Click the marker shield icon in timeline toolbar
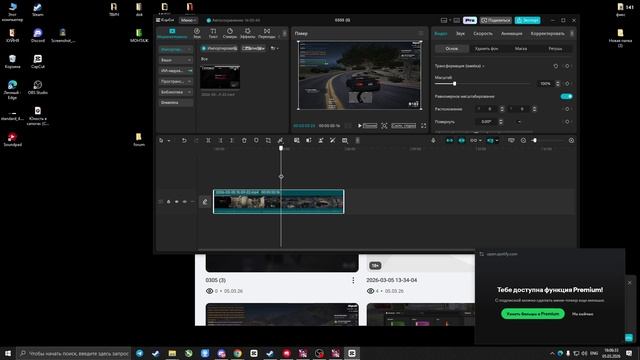 (x=256, y=140)
